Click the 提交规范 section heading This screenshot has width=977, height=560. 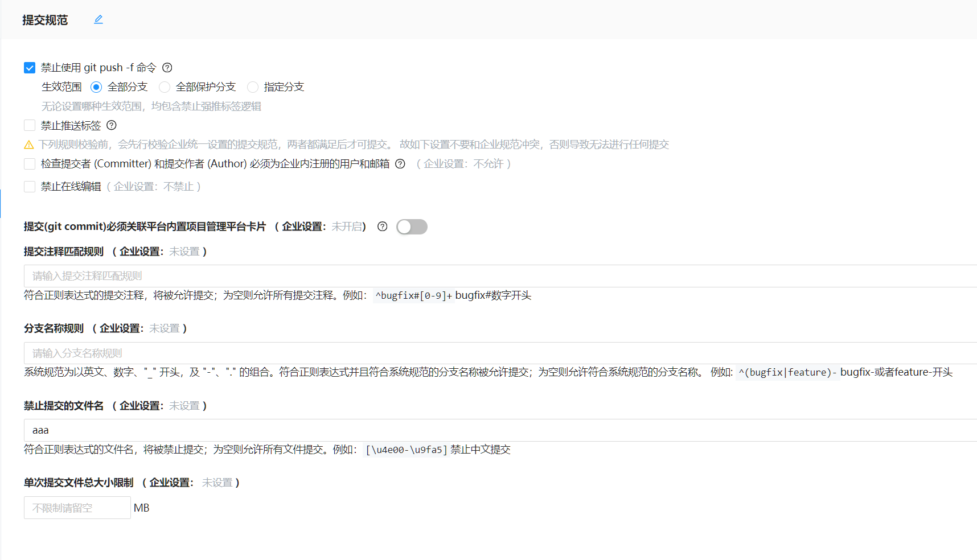point(45,20)
